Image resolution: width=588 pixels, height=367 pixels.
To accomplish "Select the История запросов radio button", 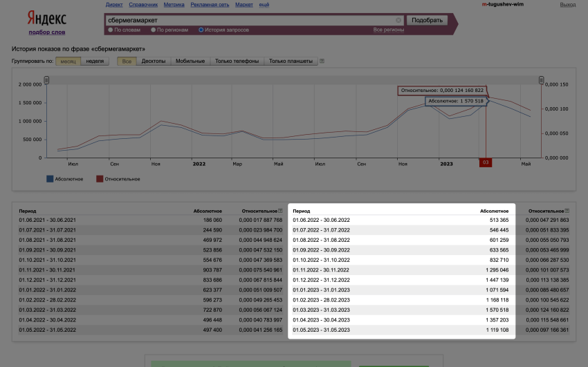I will [x=201, y=30].
